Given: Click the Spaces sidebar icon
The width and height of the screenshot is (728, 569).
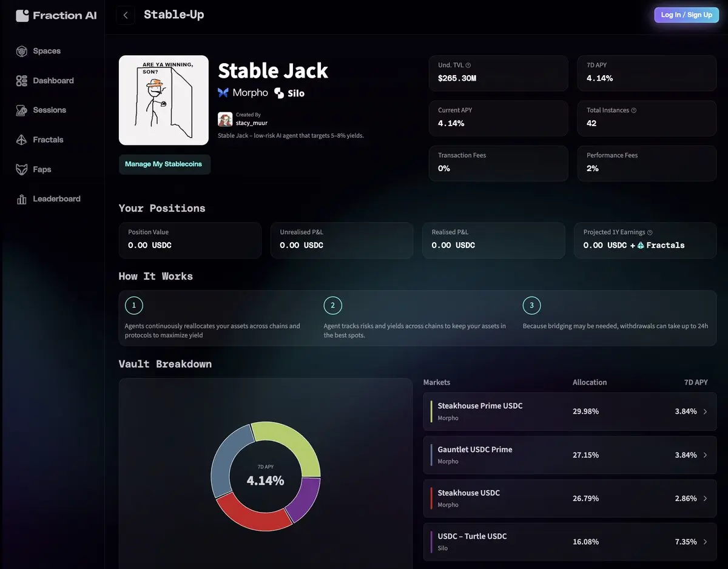Looking at the screenshot, I should click(x=22, y=51).
